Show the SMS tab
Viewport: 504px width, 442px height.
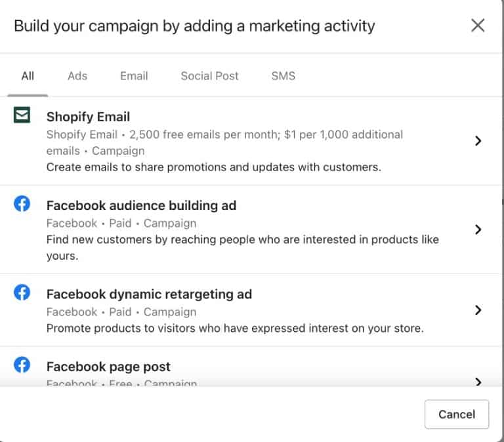coord(283,76)
